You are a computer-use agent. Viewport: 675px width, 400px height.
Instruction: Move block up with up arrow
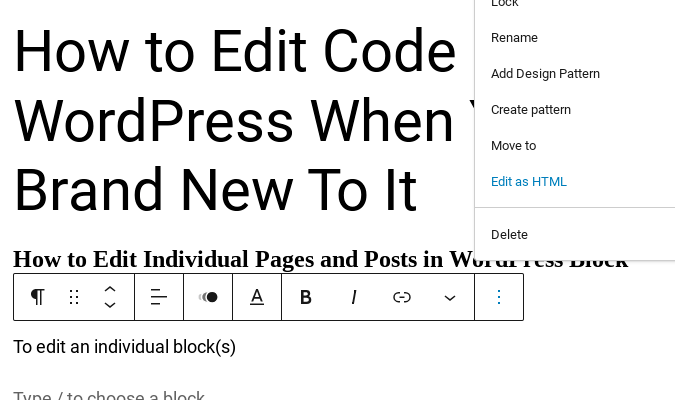110,289
